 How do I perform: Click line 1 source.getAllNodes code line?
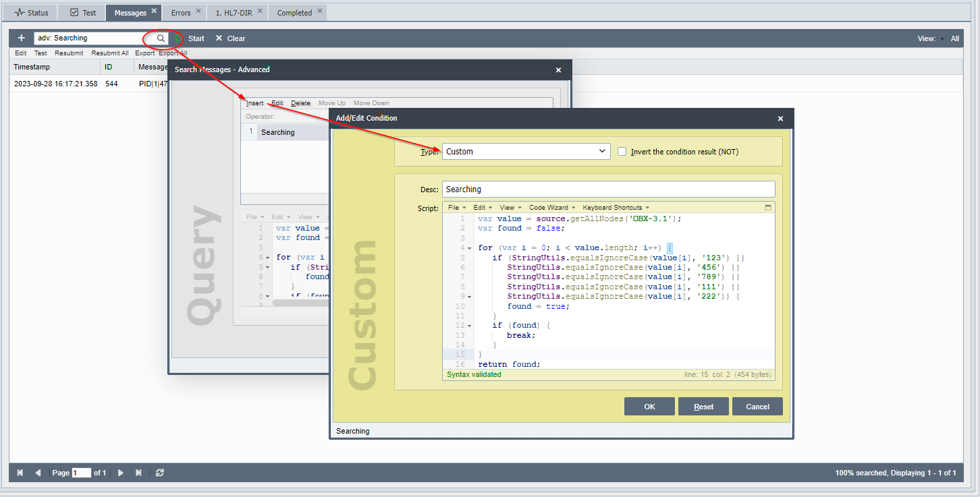580,218
